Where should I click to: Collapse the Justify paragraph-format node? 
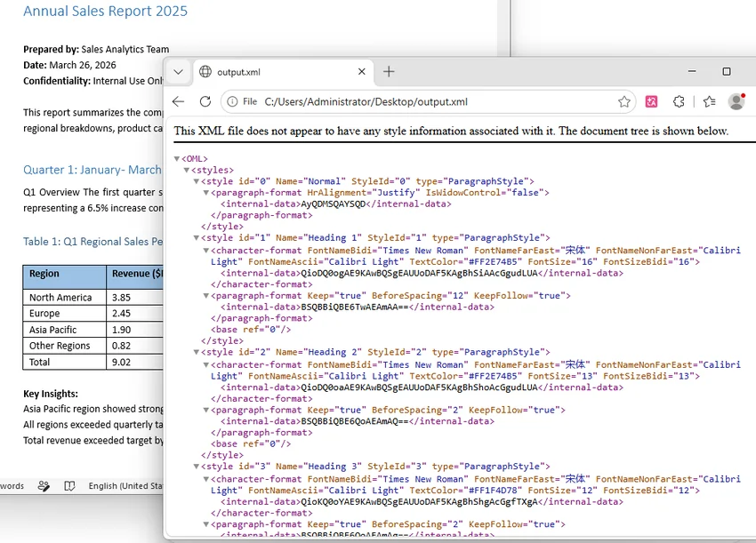coord(205,193)
